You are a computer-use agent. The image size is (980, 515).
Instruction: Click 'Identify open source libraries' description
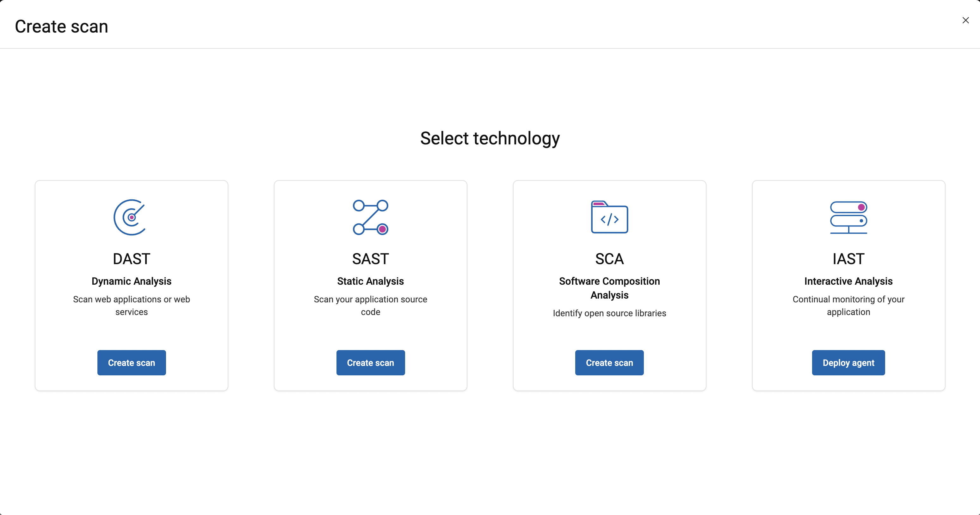pos(609,313)
